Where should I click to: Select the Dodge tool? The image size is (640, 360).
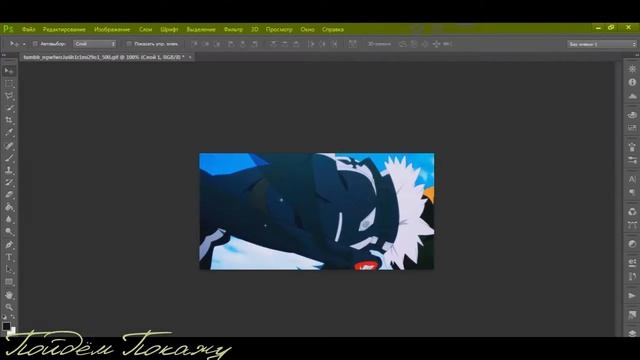coord(9,232)
